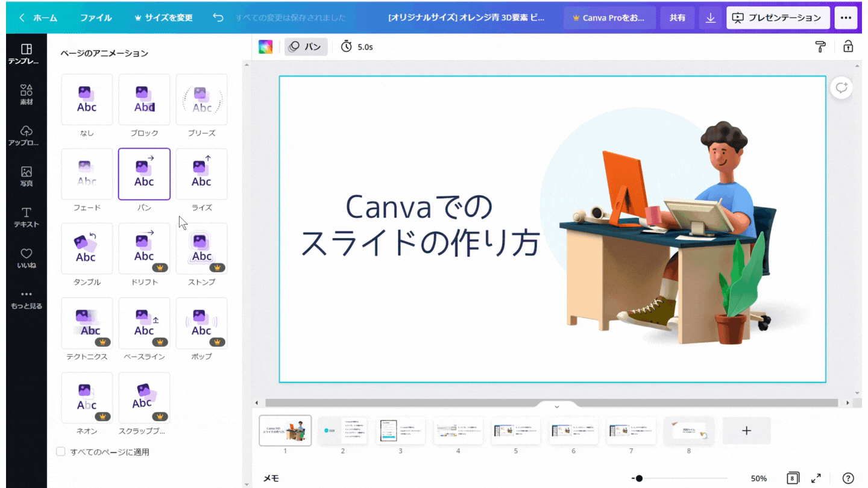The width and height of the screenshot is (868, 488).
Task: Click the copy style paint roller icon
Action: click(820, 47)
